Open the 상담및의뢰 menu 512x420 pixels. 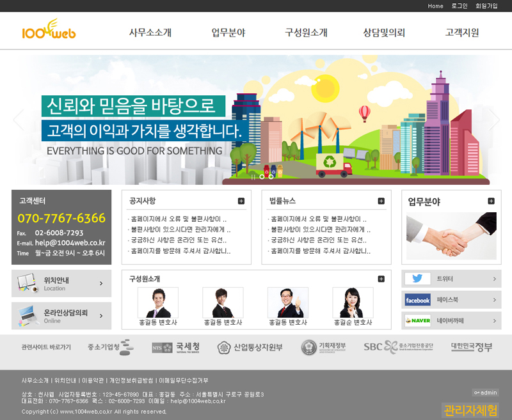(x=384, y=33)
